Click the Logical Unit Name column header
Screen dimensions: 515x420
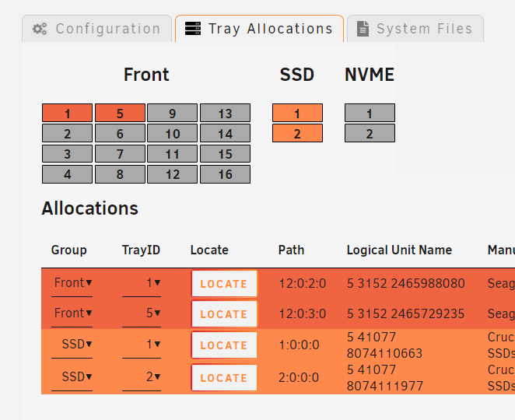[399, 250]
